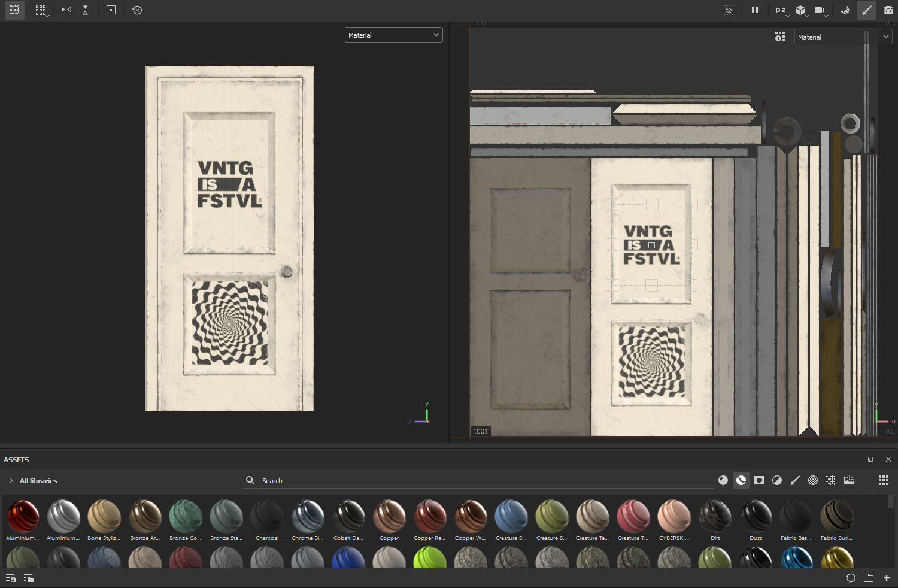Viewport: 898px width, 588px height.
Task: Filter assets by brushes
Action: 795,480
